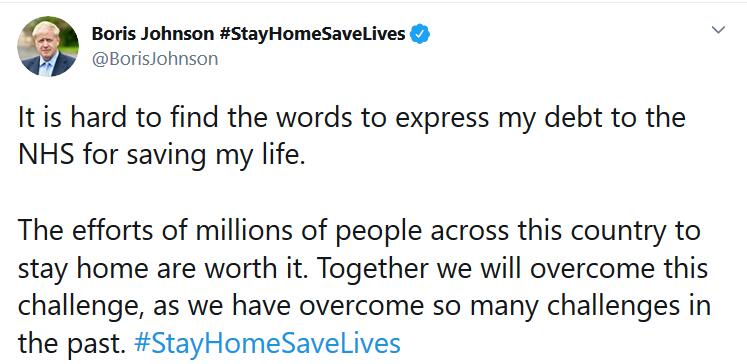Viewport: 747px width, 364px height.
Task: Click the blue #StayHomeSaveLives hashtag in tweet body
Action: click(x=267, y=344)
